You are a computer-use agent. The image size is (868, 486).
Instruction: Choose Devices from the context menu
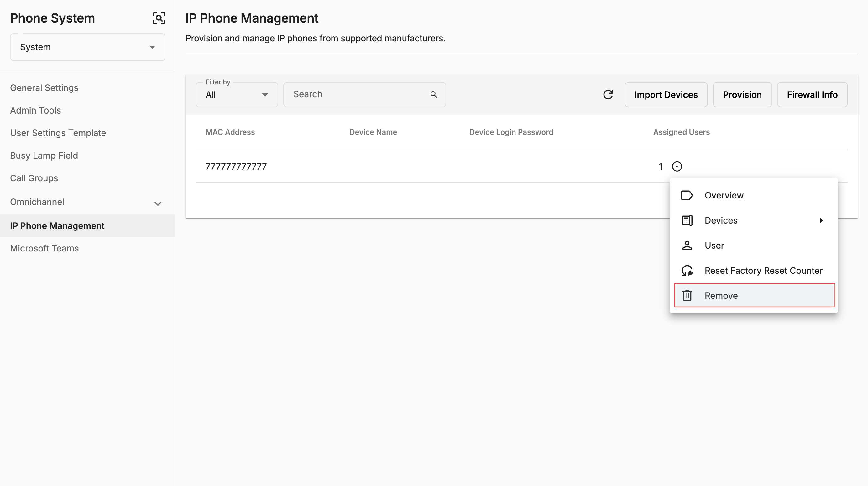[x=754, y=220]
